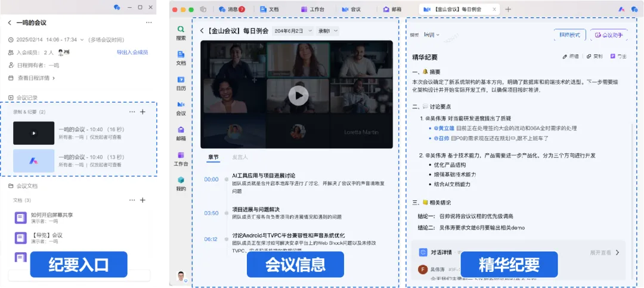Open 我的 in the left sidebar
Image resolution: width=644 pixels, height=288 pixels.
tap(181, 184)
